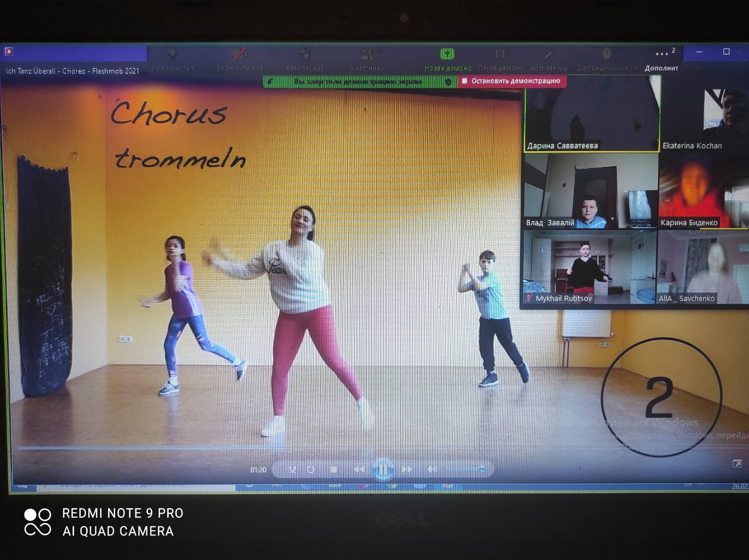This screenshot has width=749, height=560.
Task: Open Participants panel in Zoom toolbar
Action: pos(367,59)
